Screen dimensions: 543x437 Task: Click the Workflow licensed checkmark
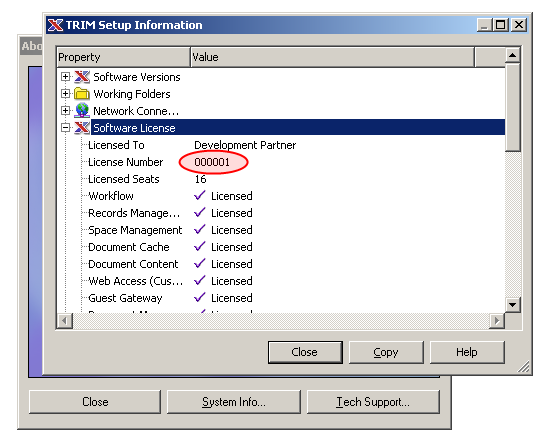click(200, 196)
